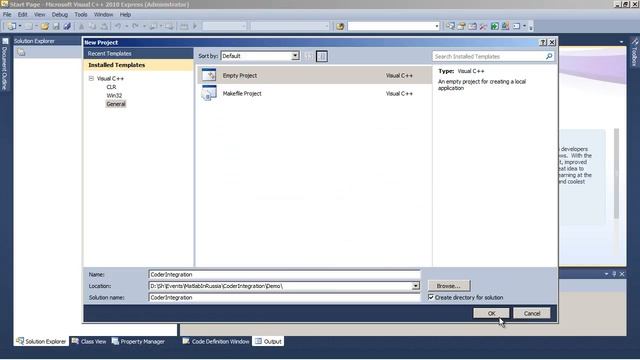
Task: Open the Document Outline side tab
Action: [5, 65]
